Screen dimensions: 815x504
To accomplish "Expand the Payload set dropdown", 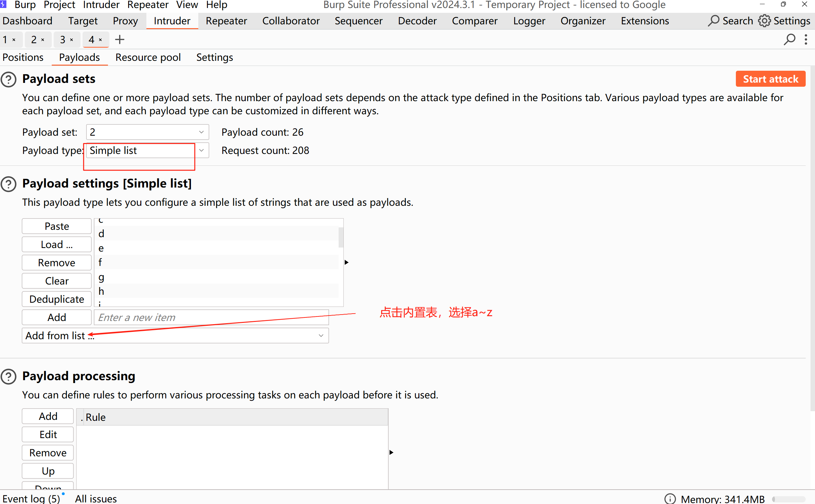I will point(201,132).
